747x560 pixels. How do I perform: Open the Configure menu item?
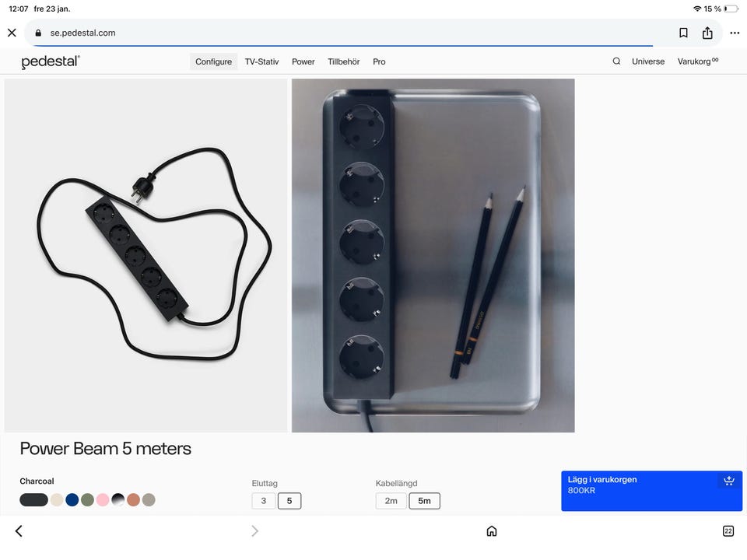click(213, 61)
